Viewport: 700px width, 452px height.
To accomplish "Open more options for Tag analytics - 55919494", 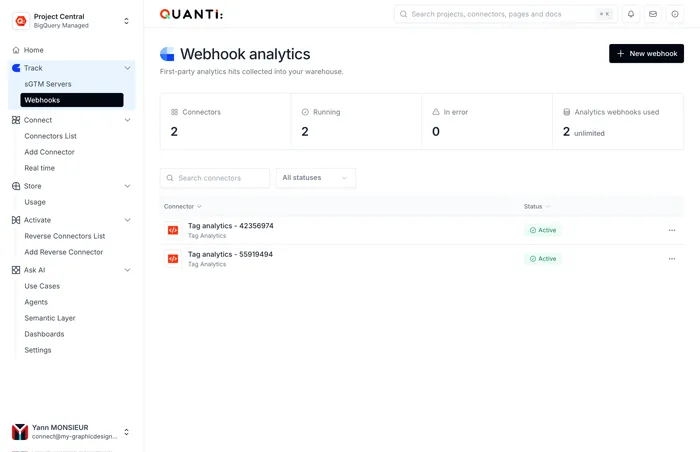I will pyautogui.click(x=671, y=259).
